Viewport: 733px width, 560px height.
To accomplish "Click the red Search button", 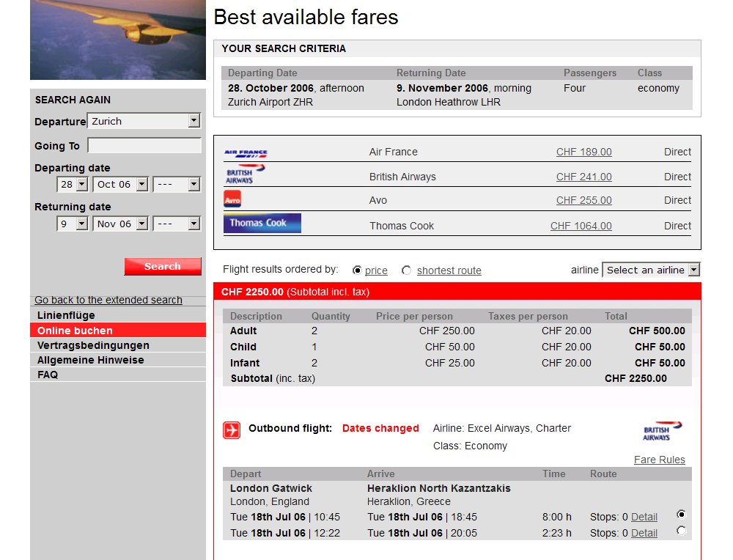I will pyautogui.click(x=163, y=267).
